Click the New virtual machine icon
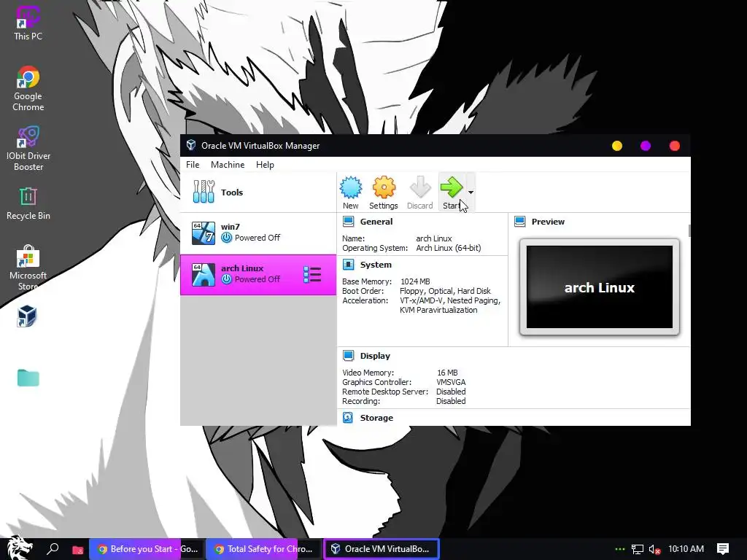 point(351,187)
